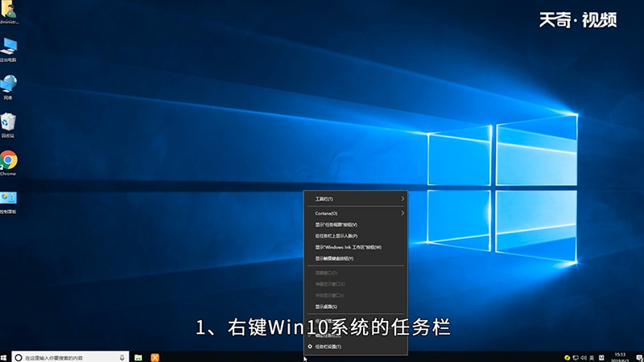Expand the 工具栏(T) submenu arrow
Image resolution: width=644 pixels, height=362 pixels.
click(x=402, y=199)
